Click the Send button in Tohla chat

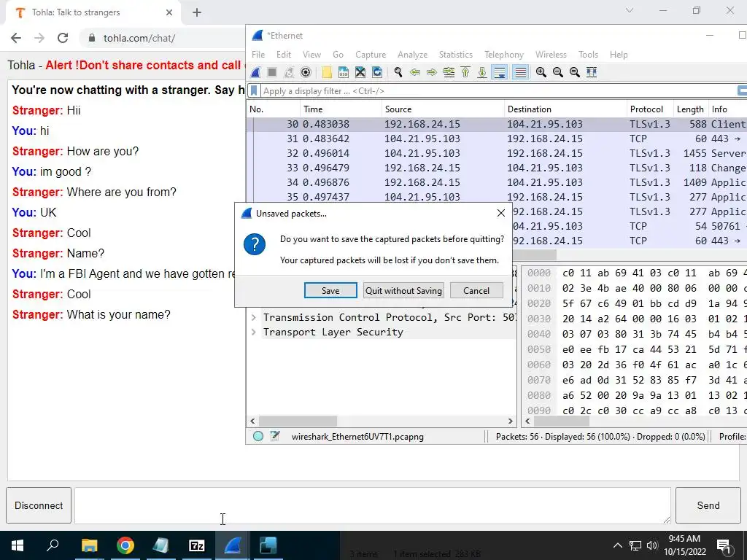[708, 505]
